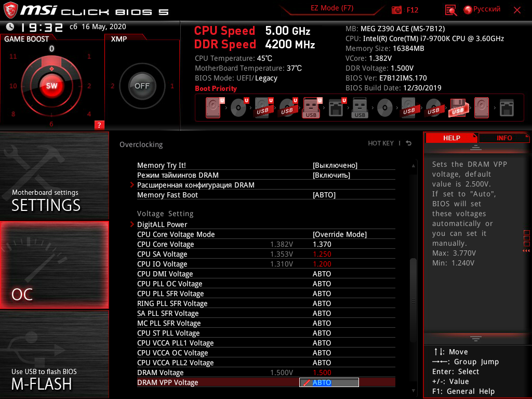Toggle the Game Boost SW knob

[x=51, y=86]
